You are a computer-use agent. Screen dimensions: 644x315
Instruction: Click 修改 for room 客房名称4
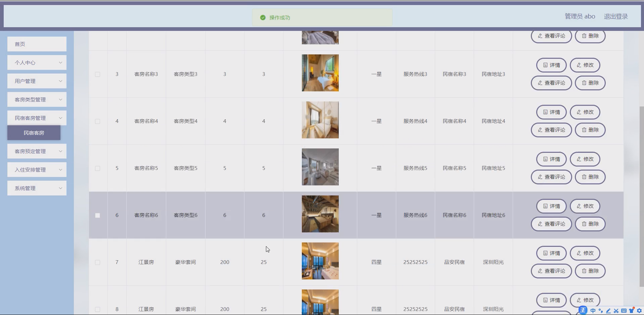(x=585, y=112)
